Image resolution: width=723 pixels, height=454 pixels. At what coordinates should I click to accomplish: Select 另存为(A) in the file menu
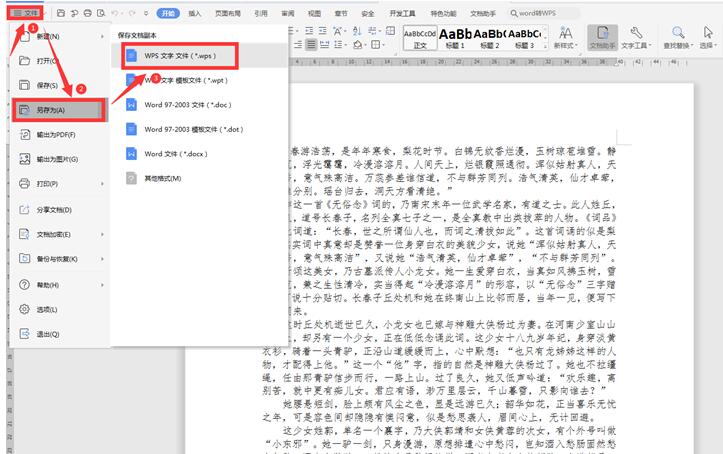click(x=60, y=110)
